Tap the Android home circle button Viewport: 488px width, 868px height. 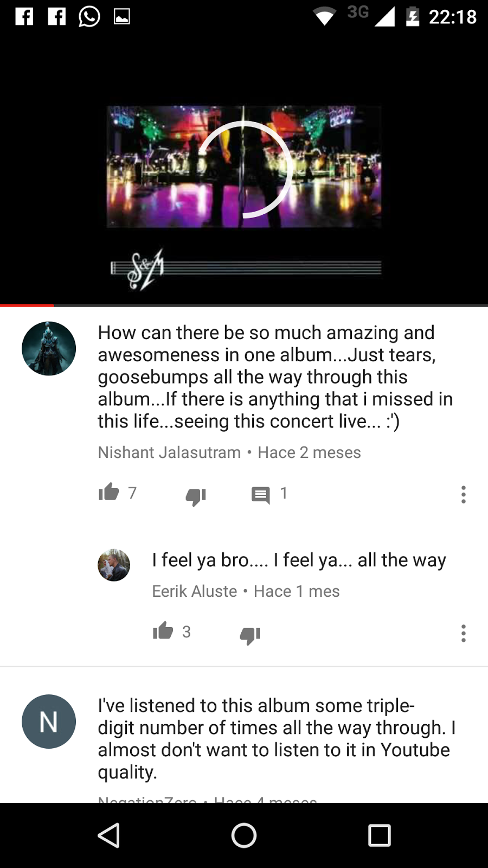coord(244,835)
